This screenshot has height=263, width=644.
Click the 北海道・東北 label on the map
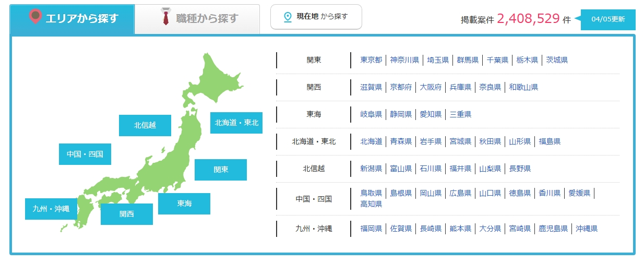(236, 123)
